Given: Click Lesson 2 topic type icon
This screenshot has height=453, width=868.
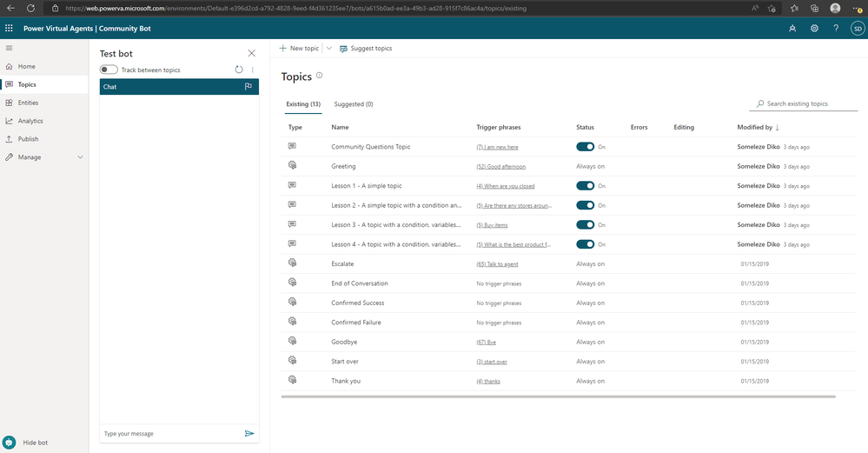Looking at the screenshot, I should (292, 204).
